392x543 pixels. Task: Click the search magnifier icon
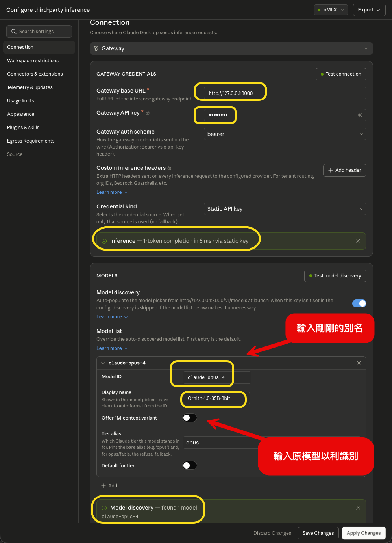tap(14, 32)
